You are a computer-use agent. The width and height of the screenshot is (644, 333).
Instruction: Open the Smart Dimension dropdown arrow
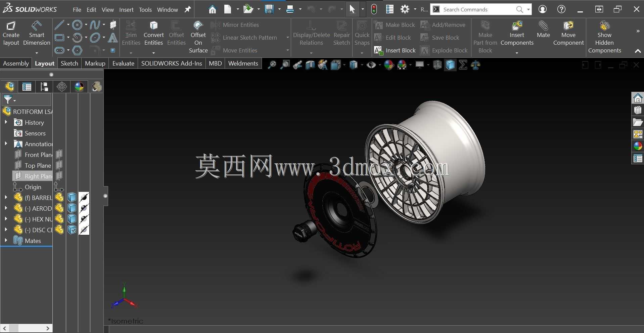tap(37, 53)
